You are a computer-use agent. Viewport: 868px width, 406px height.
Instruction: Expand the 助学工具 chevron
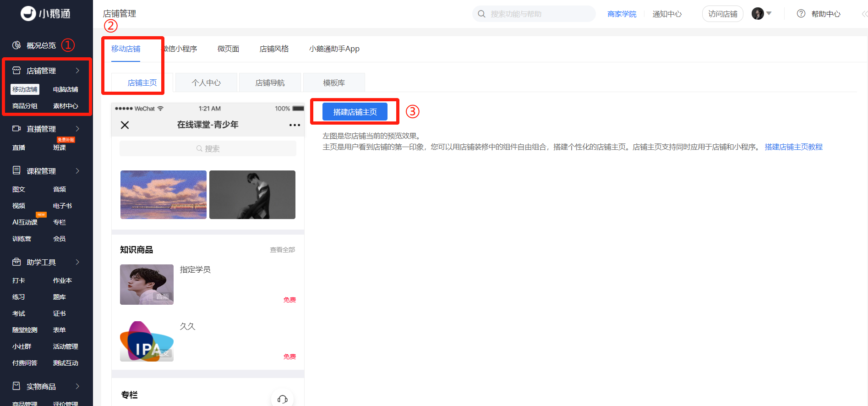coord(78,262)
